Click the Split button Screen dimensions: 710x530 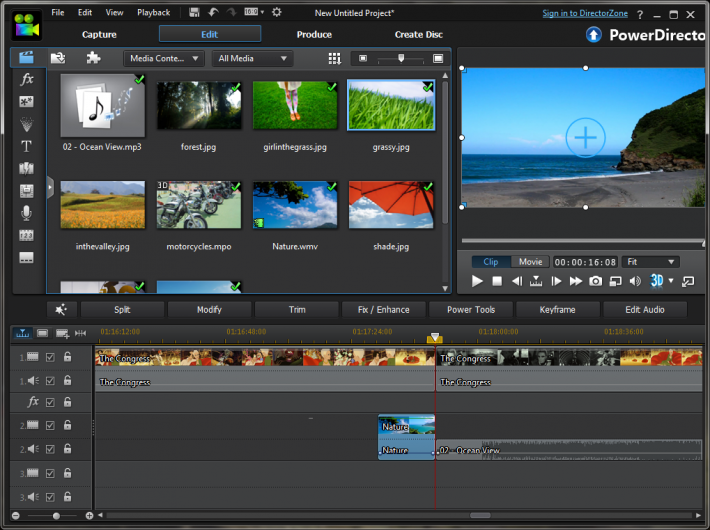pos(122,309)
